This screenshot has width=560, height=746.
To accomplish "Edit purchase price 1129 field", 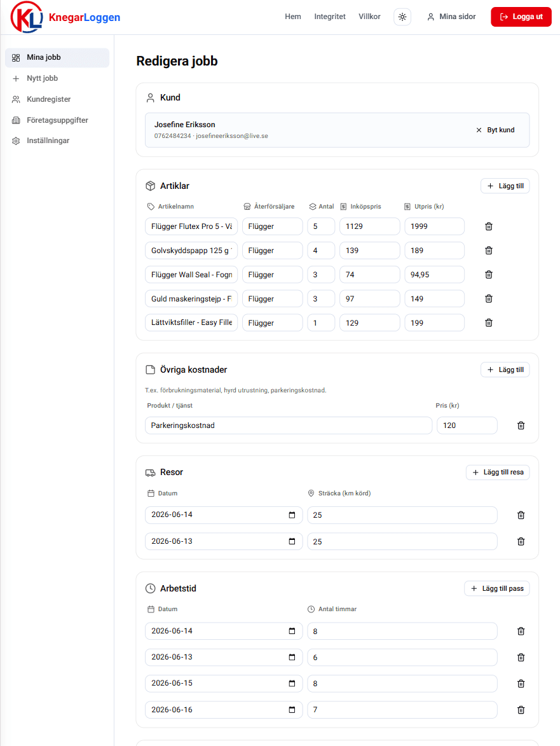I will pos(369,226).
